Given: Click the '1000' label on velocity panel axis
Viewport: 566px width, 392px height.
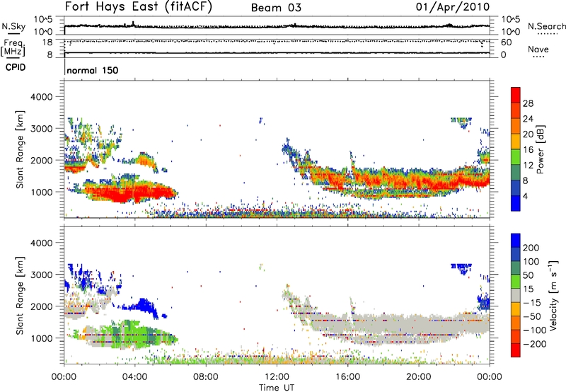Looking at the screenshot, I should click(42, 338).
